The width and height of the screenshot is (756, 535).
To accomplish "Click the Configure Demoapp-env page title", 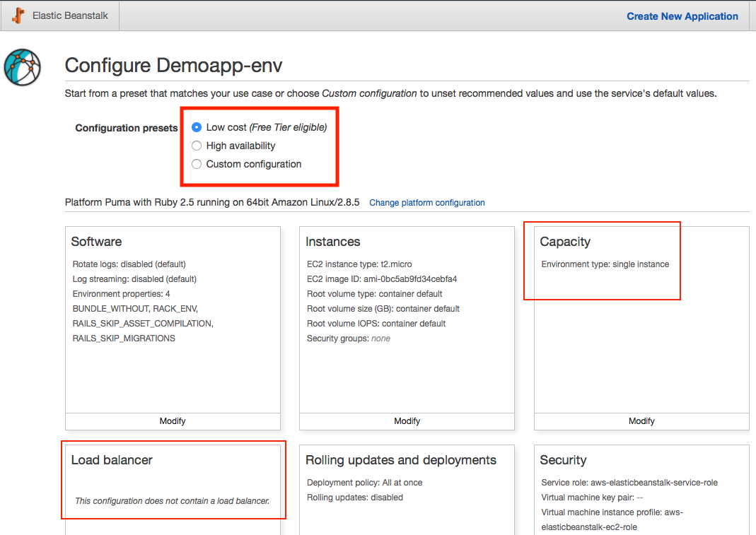I will pyautogui.click(x=173, y=66).
